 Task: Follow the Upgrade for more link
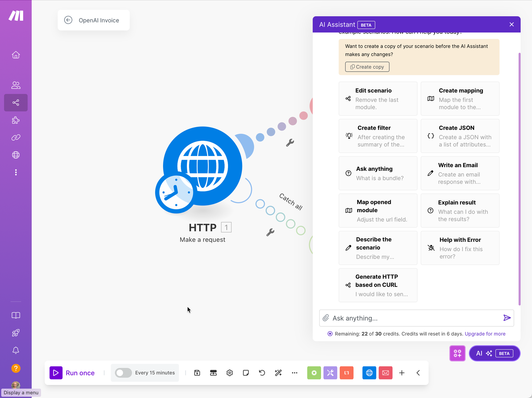pos(485,334)
